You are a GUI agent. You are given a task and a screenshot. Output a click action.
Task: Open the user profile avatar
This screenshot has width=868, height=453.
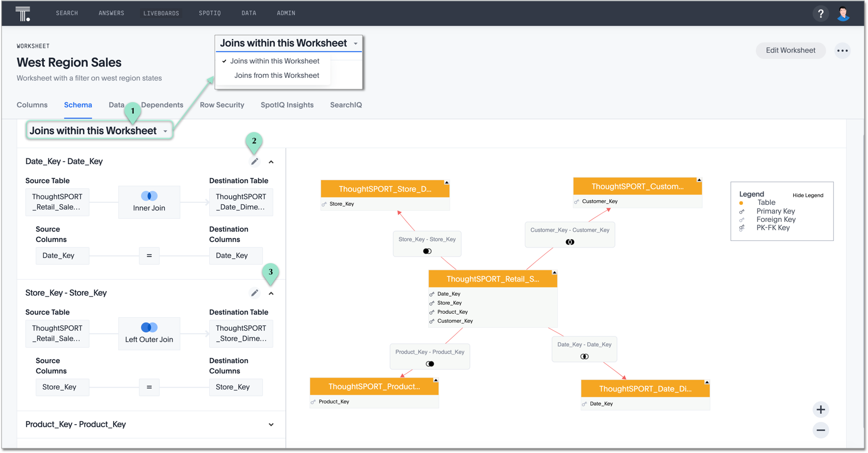pyautogui.click(x=843, y=13)
